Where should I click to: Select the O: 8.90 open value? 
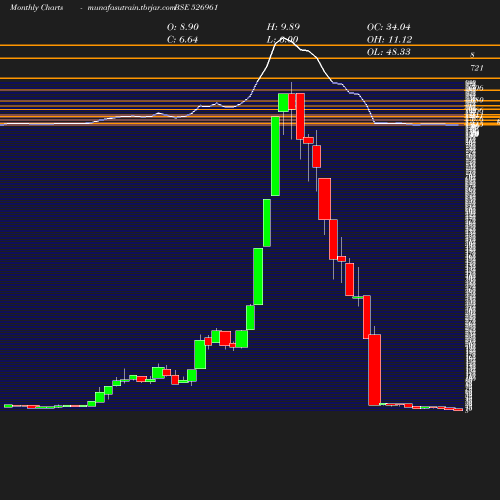pos(183,27)
